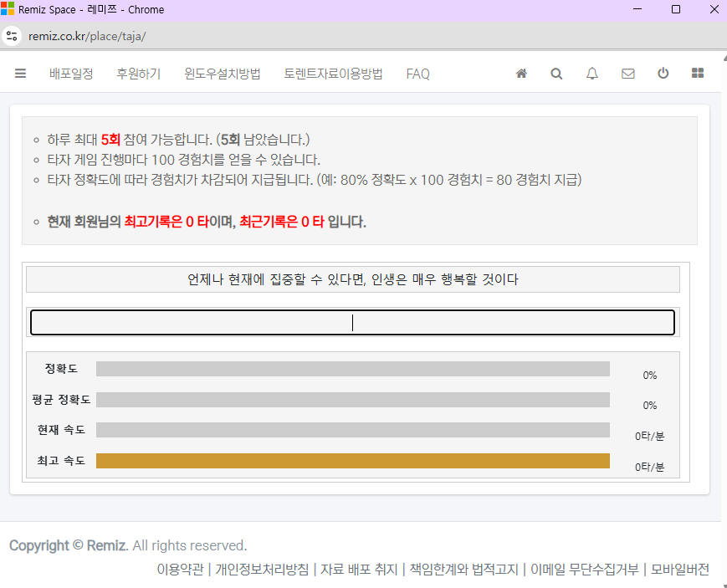
Task: Open the 후원하기 menu item
Action: click(x=138, y=74)
